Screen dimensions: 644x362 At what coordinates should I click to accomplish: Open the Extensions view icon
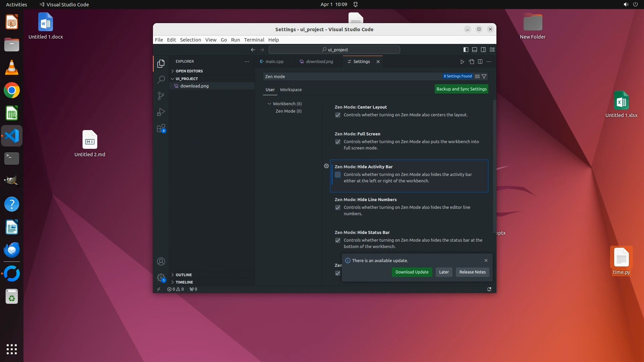[161, 128]
